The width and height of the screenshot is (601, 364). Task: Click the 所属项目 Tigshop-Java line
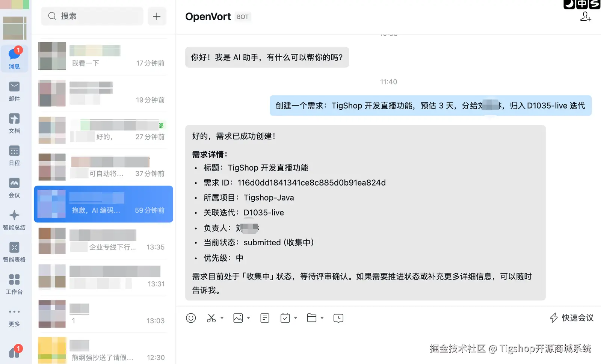point(249,198)
